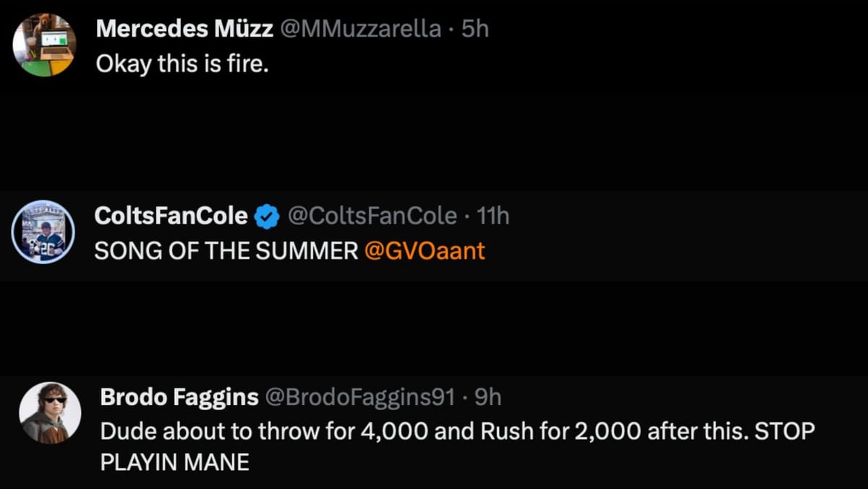868x489 pixels.
Task: Click the "SONG OF THE SUMMER" text
Action: pyautogui.click(x=226, y=251)
